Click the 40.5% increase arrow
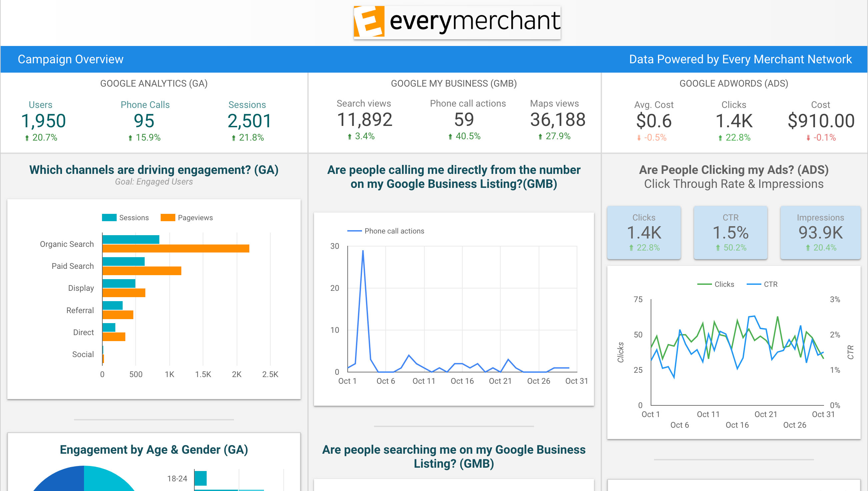The height and width of the screenshot is (491, 868). (x=450, y=137)
